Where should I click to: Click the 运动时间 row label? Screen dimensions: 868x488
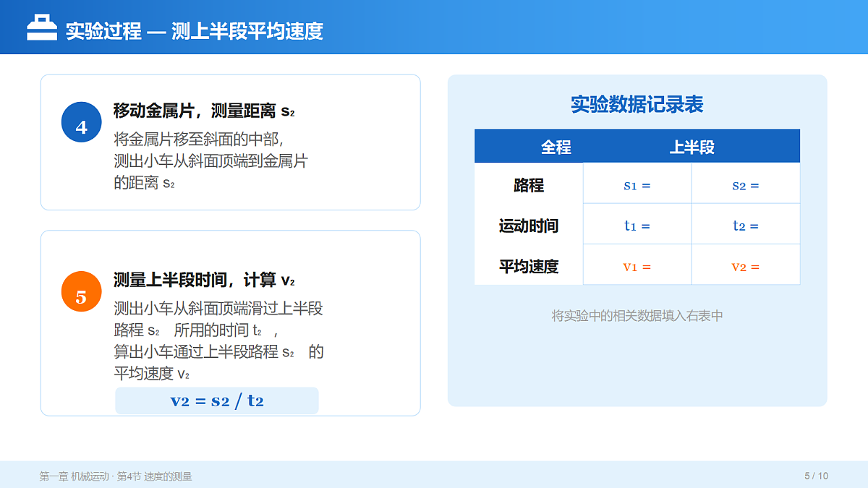pos(529,226)
